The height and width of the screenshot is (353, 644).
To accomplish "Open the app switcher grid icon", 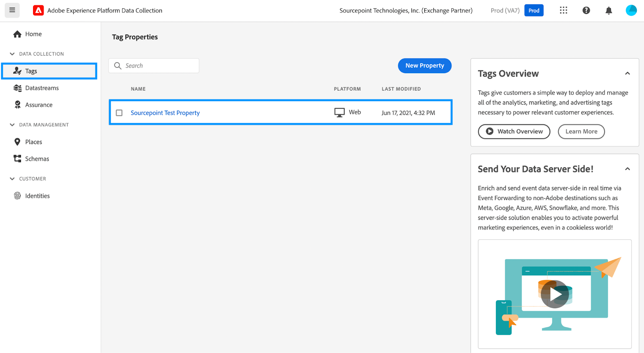I will tap(563, 10).
